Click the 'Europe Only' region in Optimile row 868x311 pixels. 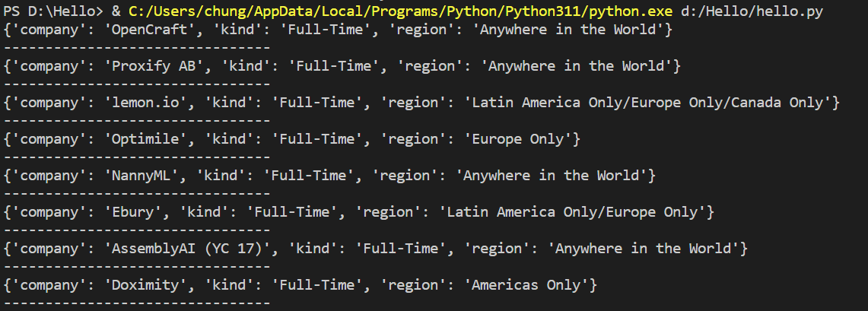click(517, 139)
